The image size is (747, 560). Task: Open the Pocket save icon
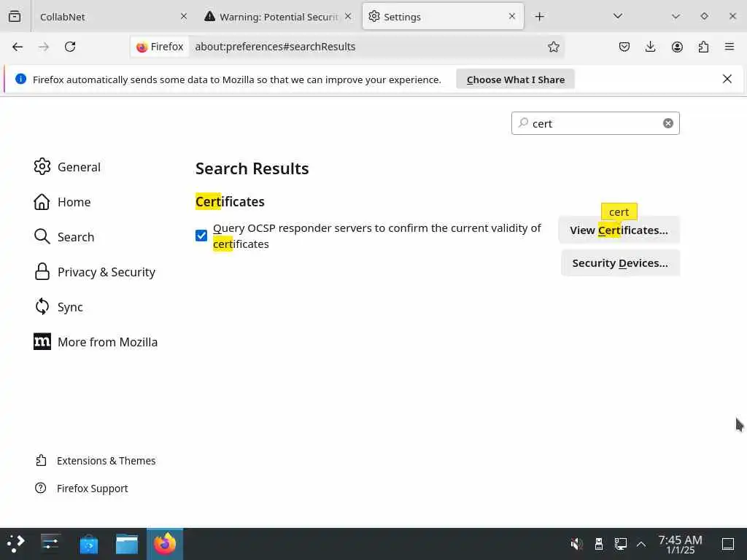pos(624,47)
